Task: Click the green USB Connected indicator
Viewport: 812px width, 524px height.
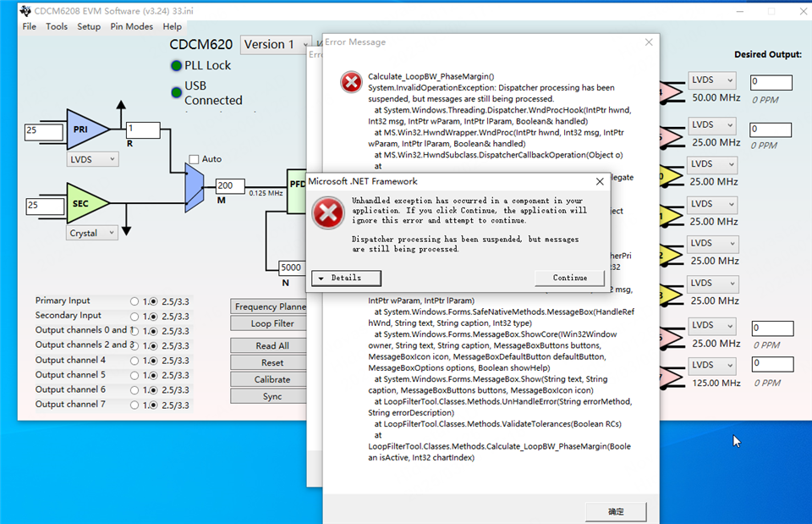Action: coord(176,92)
